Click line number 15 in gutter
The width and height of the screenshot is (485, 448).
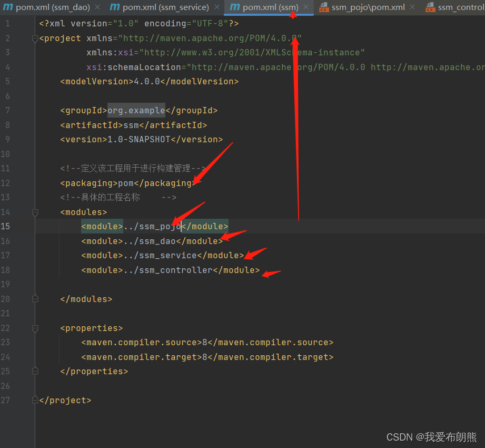5,226
